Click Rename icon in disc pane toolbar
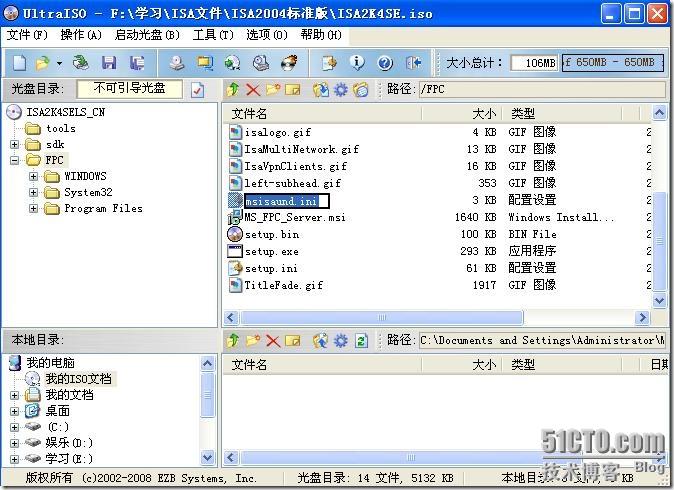674x490 pixels. (x=292, y=89)
